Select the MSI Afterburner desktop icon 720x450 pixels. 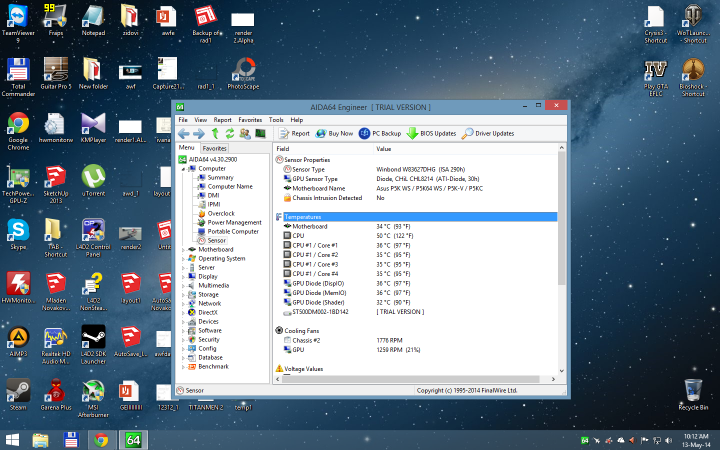click(x=93, y=399)
